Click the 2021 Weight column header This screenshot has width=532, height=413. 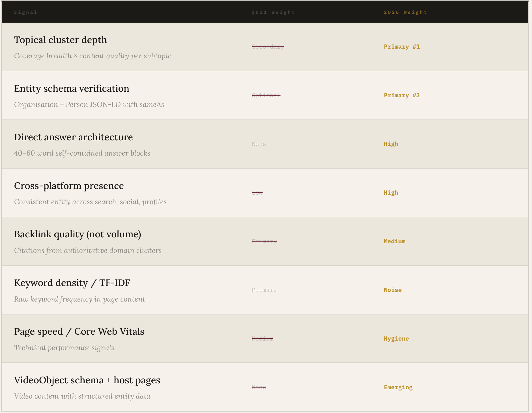(x=273, y=12)
